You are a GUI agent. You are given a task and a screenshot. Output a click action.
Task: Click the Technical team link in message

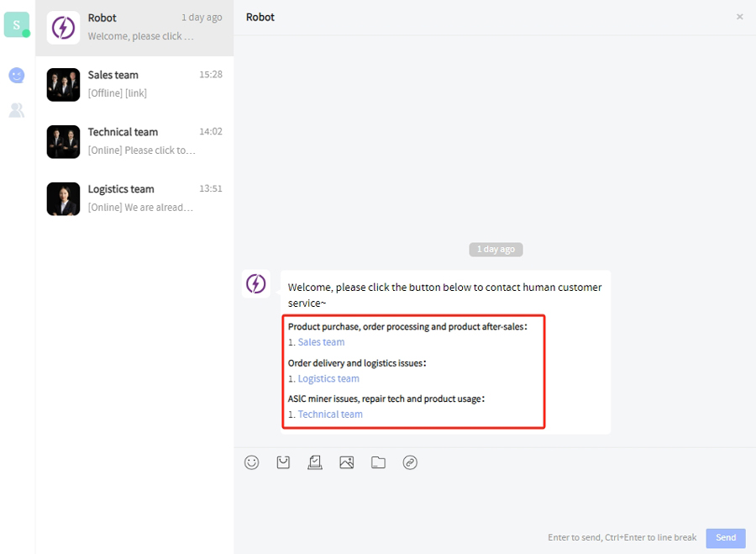coord(330,414)
